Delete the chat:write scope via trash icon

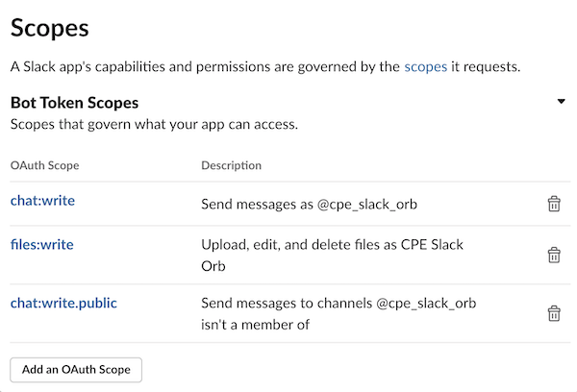coord(554,204)
